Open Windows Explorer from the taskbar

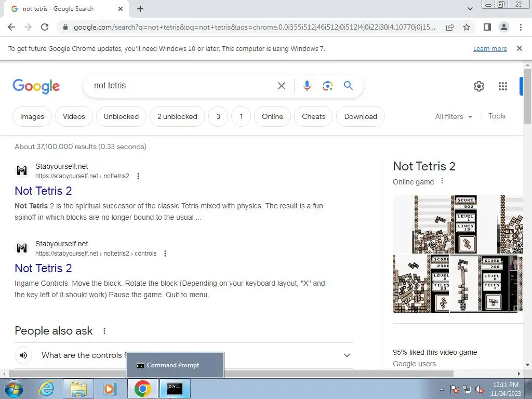(x=78, y=389)
